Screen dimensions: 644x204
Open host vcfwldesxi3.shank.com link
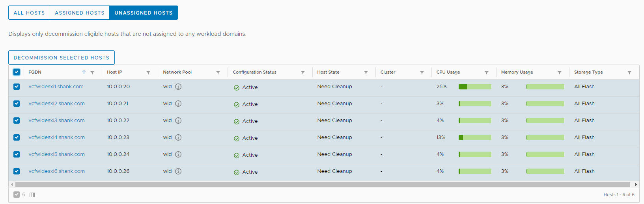click(56, 121)
